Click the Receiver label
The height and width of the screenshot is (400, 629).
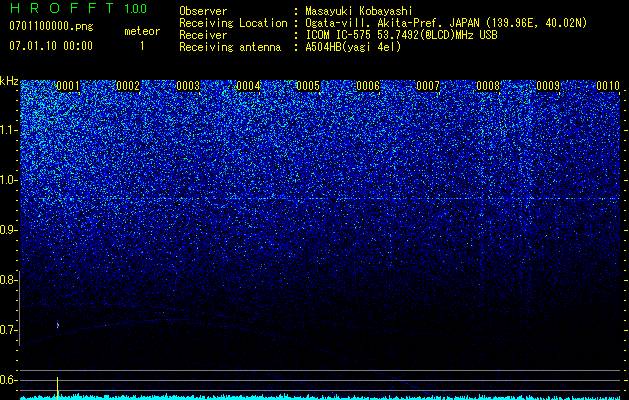pos(203,35)
